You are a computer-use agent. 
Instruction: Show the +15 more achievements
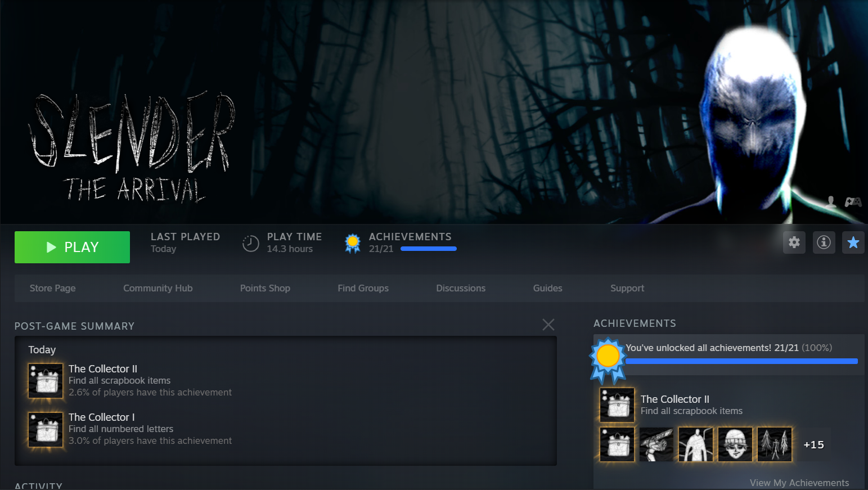(814, 444)
